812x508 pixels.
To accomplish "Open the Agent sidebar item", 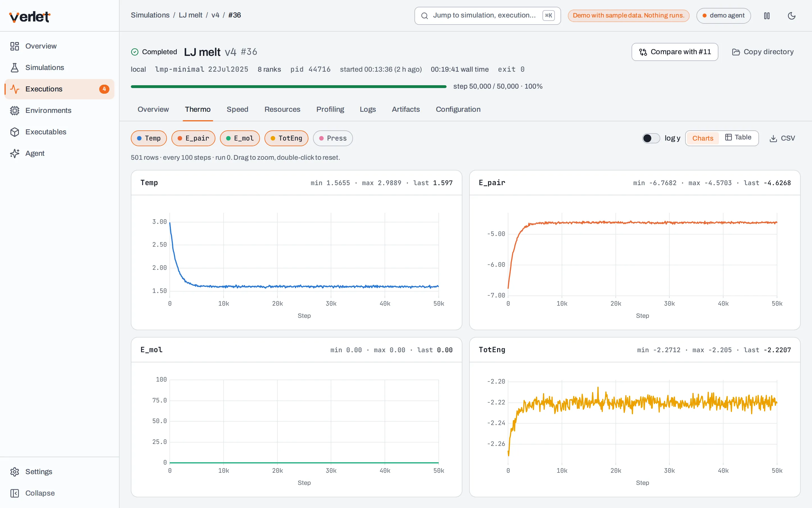I will click(x=59, y=153).
